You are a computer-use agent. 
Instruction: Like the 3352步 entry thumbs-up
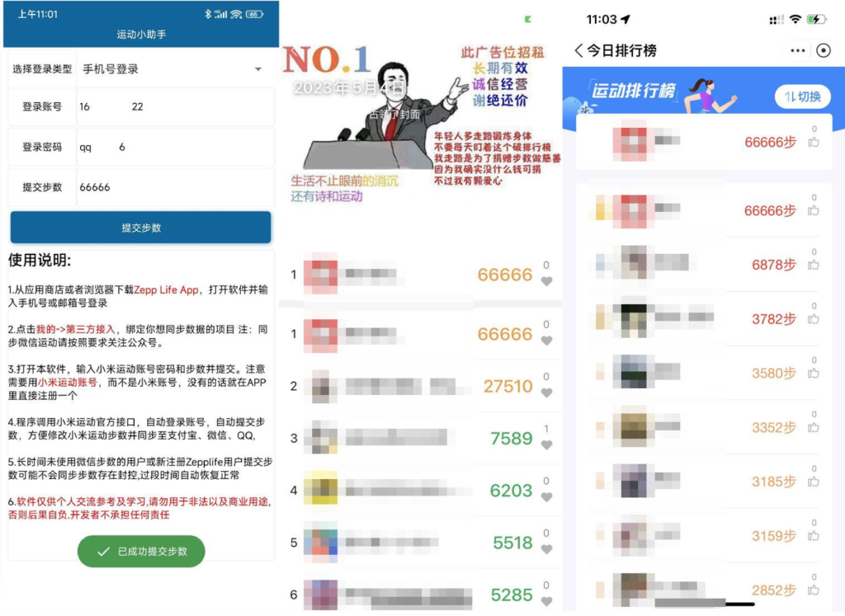tap(814, 427)
